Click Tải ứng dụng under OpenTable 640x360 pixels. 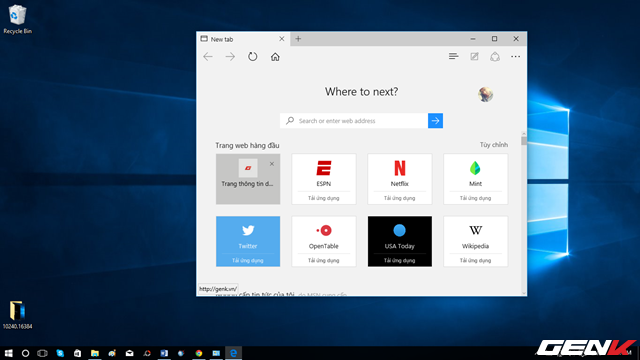point(324,260)
